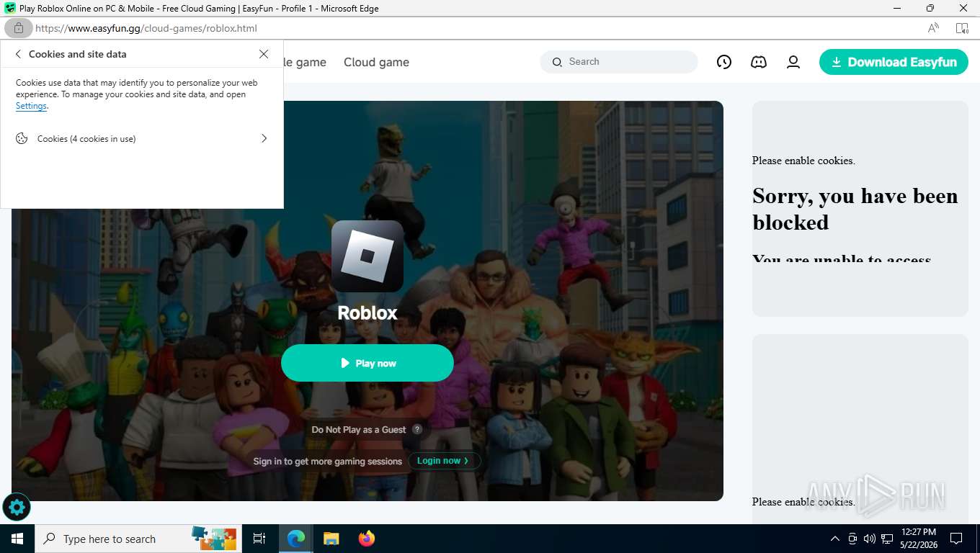Click the network tray icon
Viewport: 980px width, 553px height.
pos(887,539)
